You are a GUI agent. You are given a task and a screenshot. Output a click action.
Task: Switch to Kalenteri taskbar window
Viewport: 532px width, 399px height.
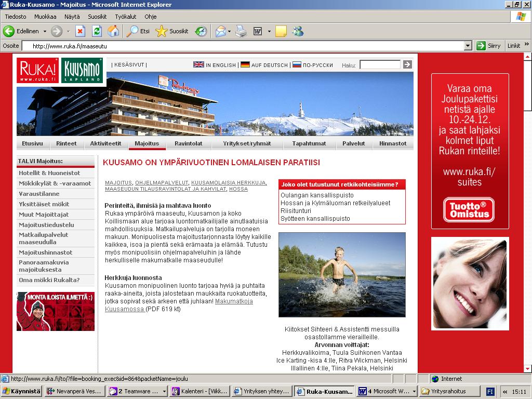point(200,391)
